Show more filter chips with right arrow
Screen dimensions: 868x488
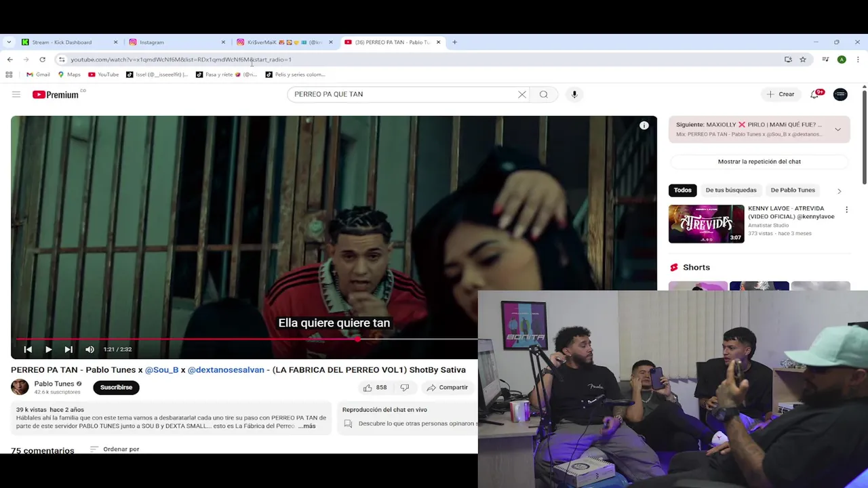(839, 190)
